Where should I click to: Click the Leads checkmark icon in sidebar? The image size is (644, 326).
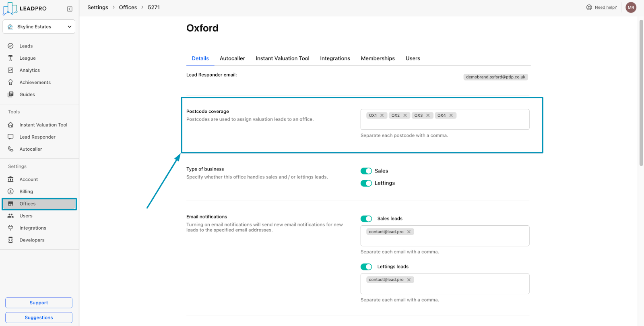point(11,46)
